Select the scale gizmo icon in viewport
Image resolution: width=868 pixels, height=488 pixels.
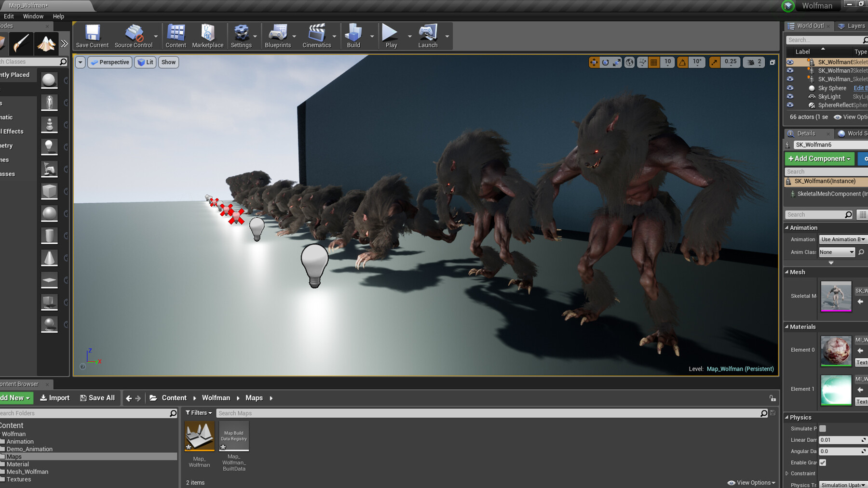point(617,62)
